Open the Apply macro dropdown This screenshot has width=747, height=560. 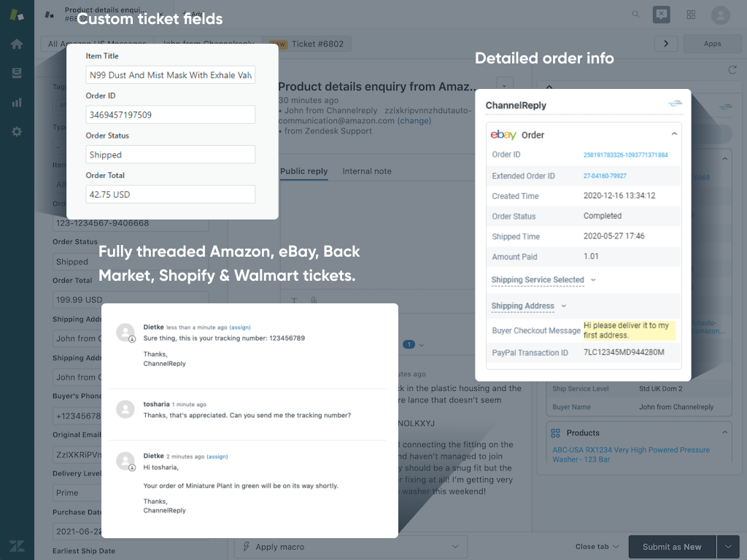(x=351, y=547)
